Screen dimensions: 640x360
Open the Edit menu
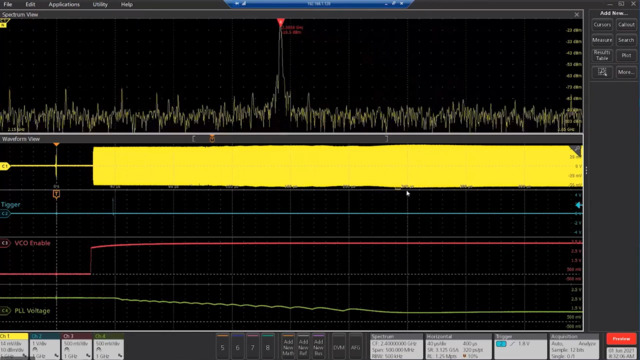tap(30, 4)
